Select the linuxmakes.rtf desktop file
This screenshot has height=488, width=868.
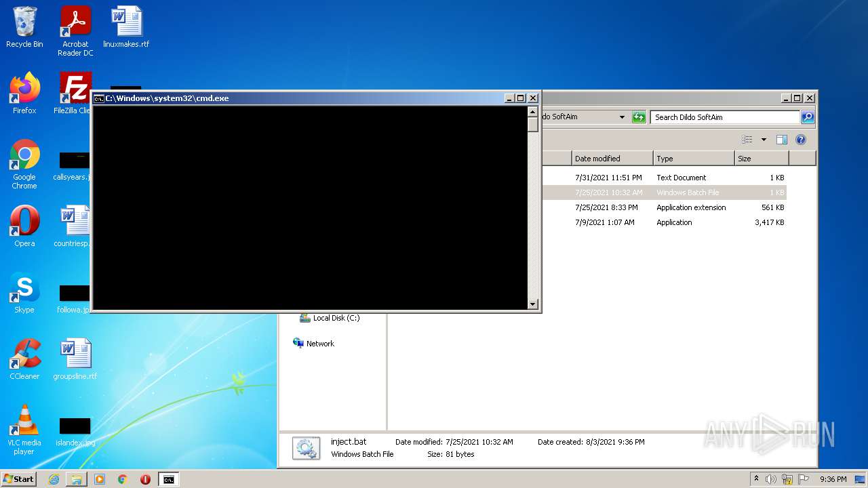(x=126, y=27)
